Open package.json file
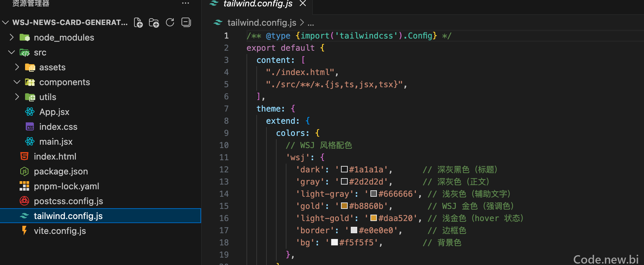The height and width of the screenshot is (265, 644). (x=61, y=171)
